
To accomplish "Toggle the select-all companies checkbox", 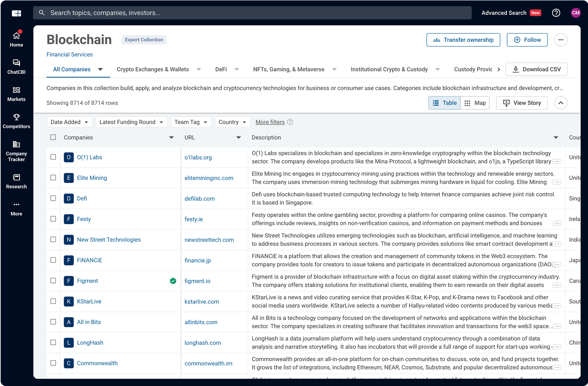I will click(53, 137).
